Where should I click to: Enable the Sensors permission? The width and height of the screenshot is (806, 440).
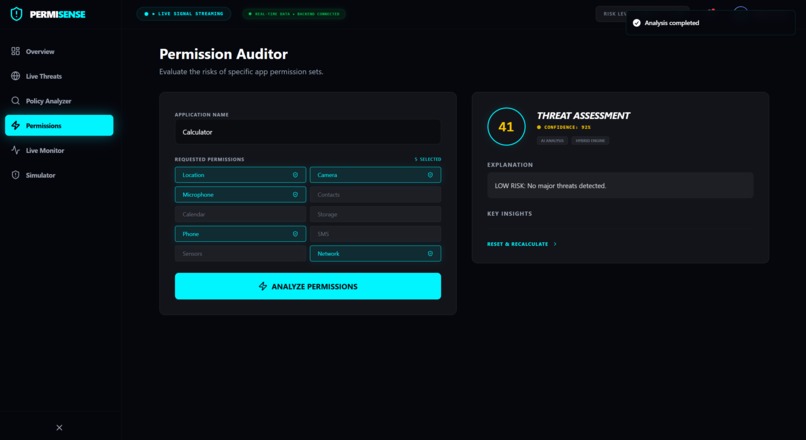pyautogui.click(x=241, y=253)
